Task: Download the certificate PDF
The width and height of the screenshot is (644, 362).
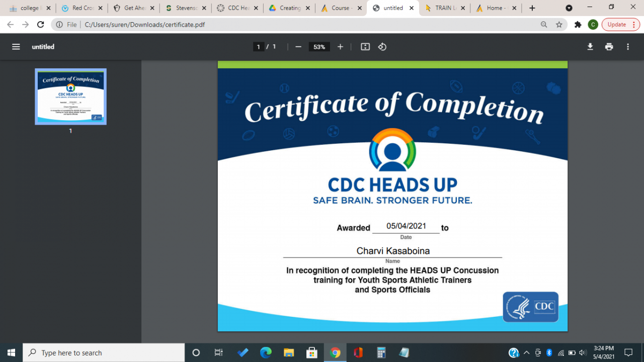Action: 590,47
